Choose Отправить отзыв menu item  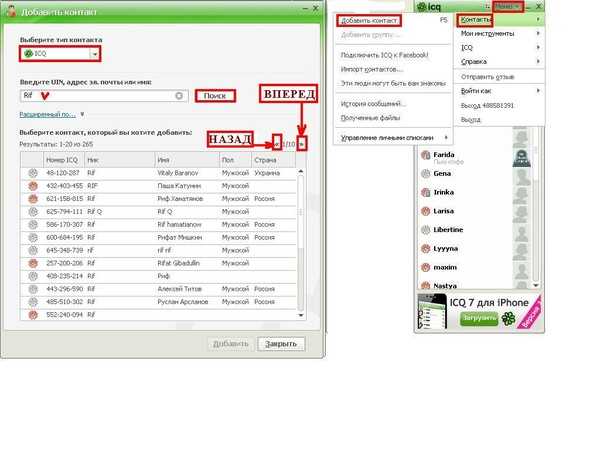501,77
